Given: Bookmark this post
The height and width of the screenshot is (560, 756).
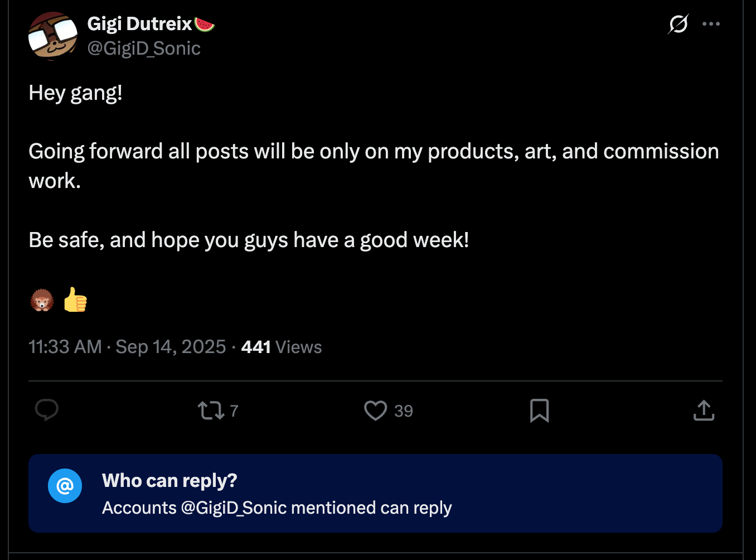Looking at the screenshot, I should pos(539,411).
